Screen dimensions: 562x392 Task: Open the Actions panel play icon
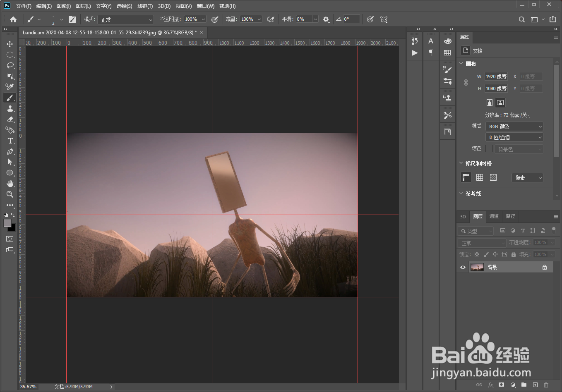click(x=415, y=53)
